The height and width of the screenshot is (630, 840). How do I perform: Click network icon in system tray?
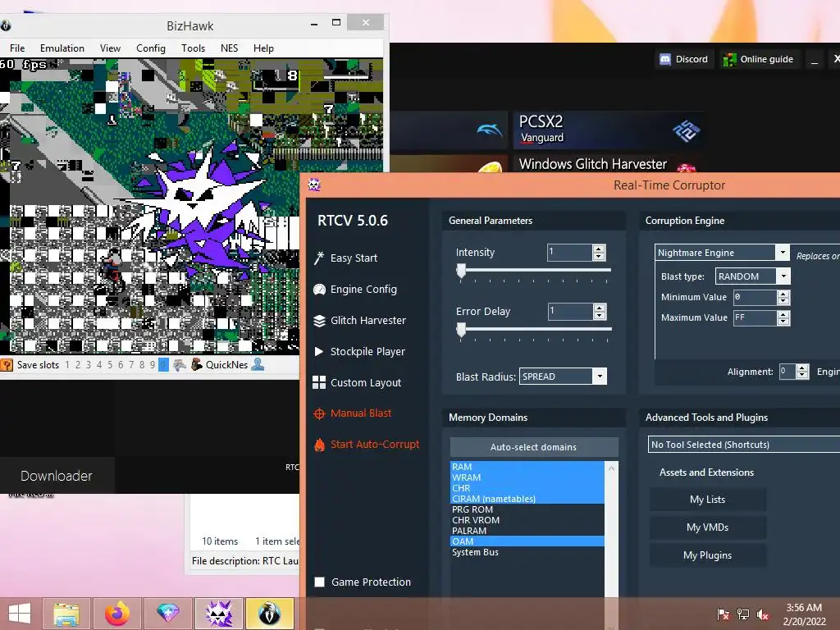(x=743, y=614)
